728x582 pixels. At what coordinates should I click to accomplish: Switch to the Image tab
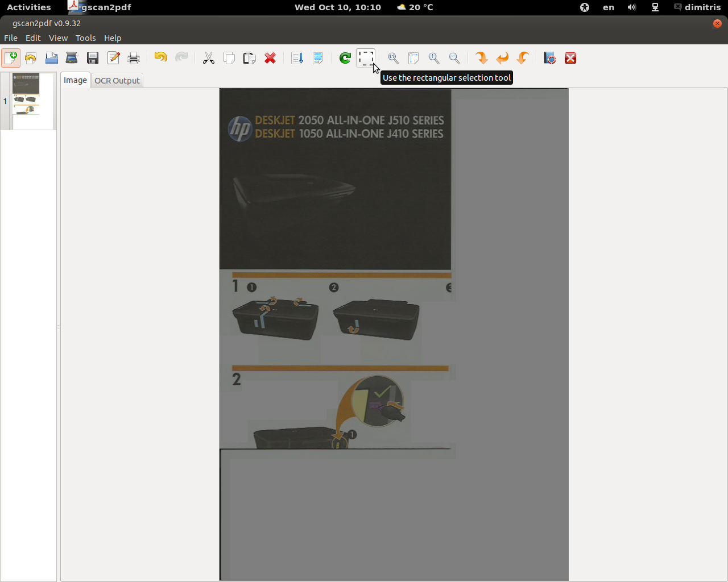[x=75, y=80]
